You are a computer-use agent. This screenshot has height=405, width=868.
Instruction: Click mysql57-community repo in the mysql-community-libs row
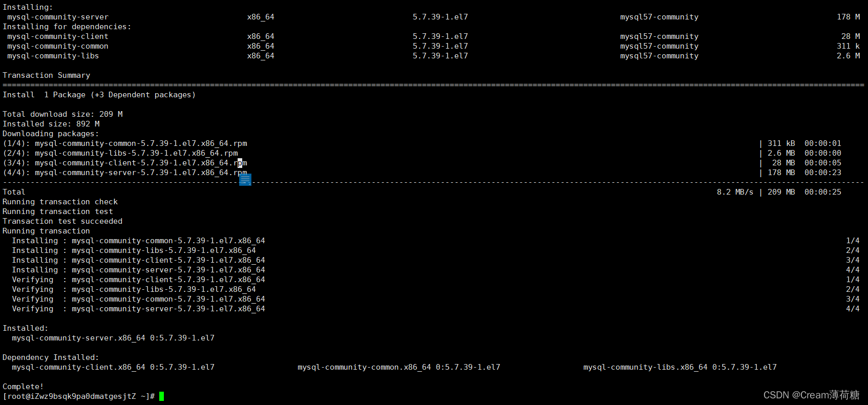click(x=659, y=56)
